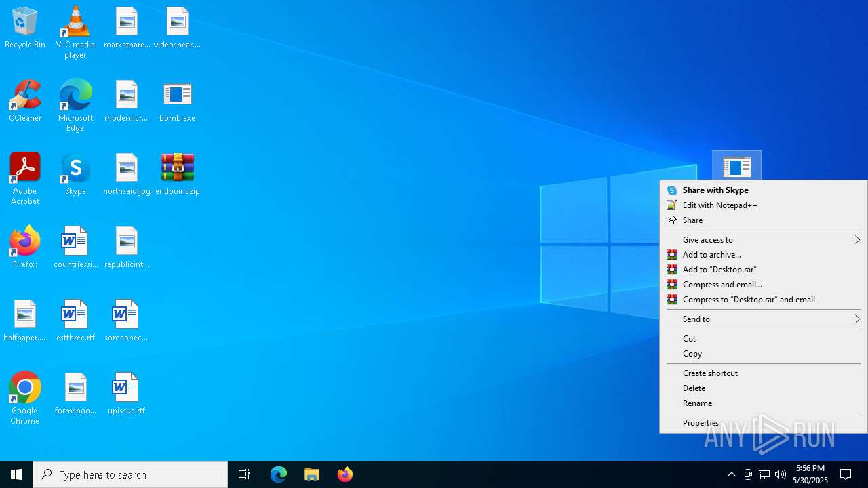Select the upissue.rtf document icon
Image resolution: width=868 pixels, height=488 pixels.
127,394
